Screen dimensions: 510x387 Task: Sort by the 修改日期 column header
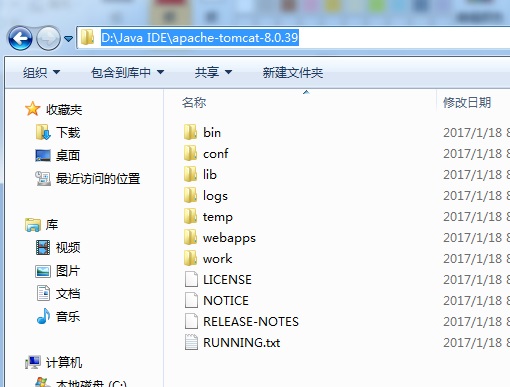[467, 102]
